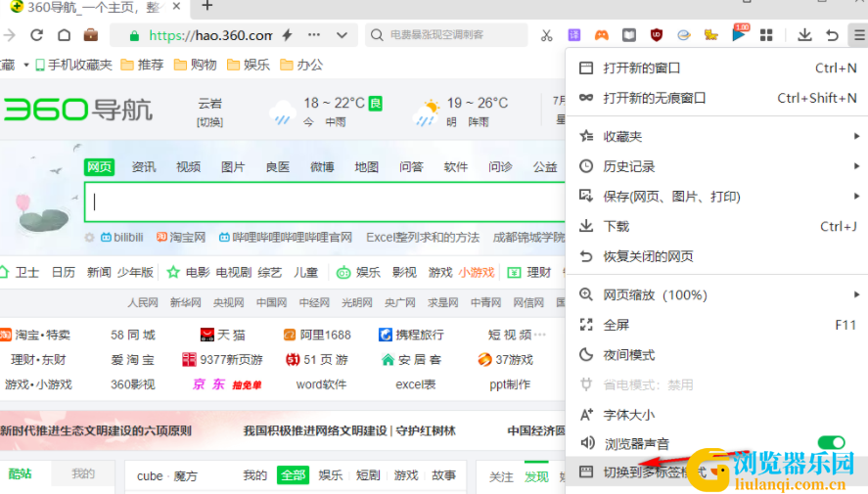Open the bilibili quick link
868x494 pixels.
[122, 238]
